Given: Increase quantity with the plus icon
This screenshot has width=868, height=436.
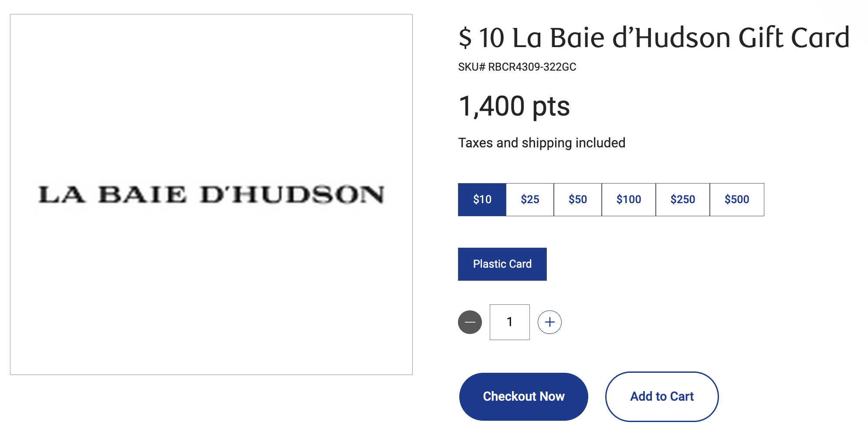Looking at the screenshot, I should pyautogui.click(x=549, y=322).
